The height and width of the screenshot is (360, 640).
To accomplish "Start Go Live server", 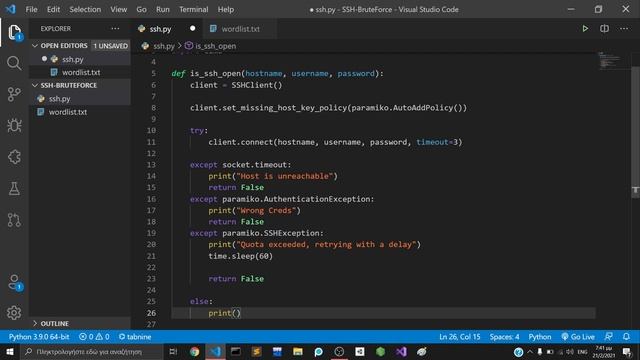I will point(578,337).
